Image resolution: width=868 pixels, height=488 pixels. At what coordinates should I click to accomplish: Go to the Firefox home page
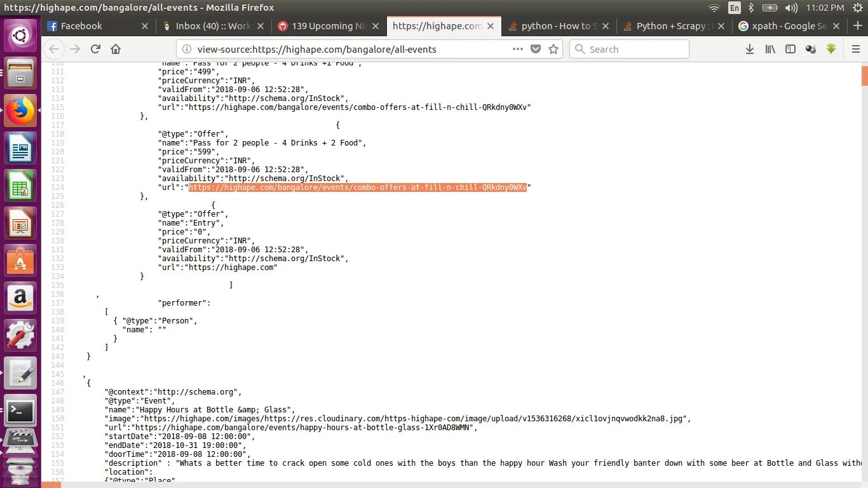(x=116, y=49)
